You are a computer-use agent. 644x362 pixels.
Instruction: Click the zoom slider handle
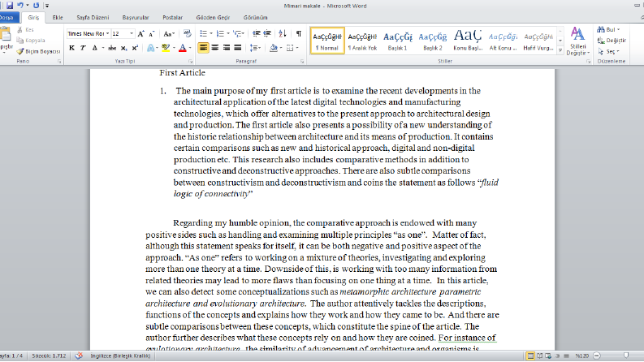pyautogui.click(x=626, y=356)
